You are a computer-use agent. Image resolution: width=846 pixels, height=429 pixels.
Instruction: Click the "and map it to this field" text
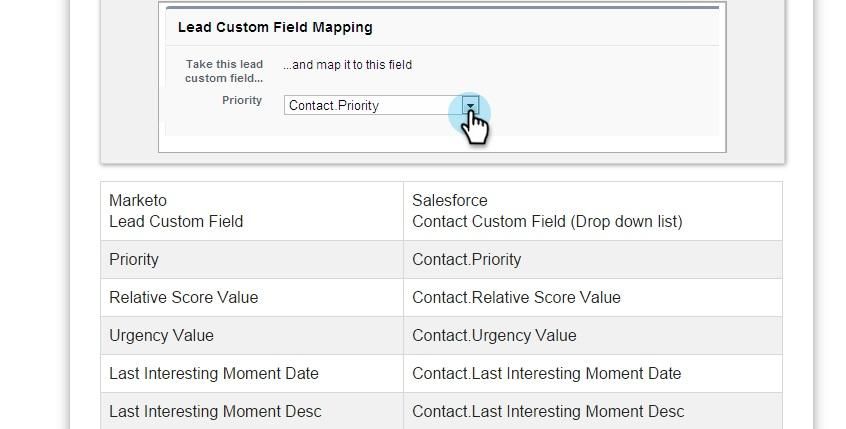347,65
